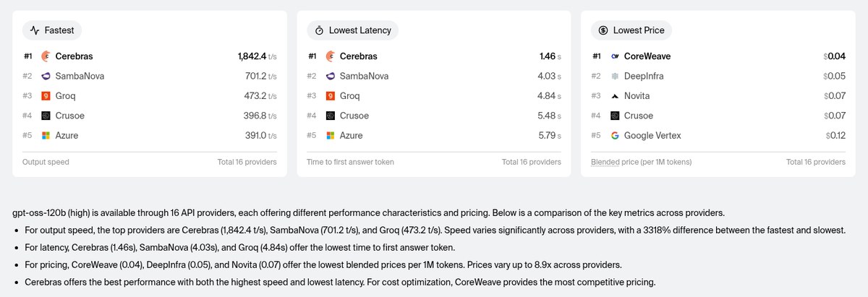Click the Crusoe icon in Lowest Price list

pos(614,116)
